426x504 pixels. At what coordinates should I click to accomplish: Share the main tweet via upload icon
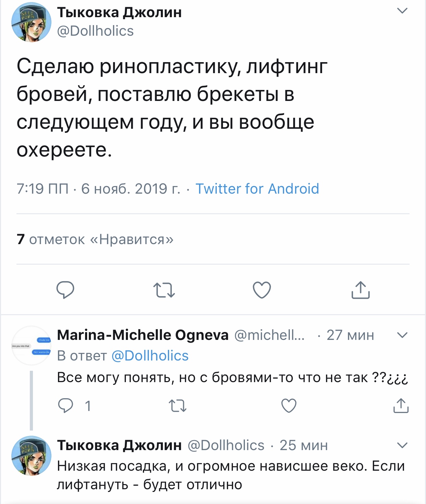coord(360,290)
